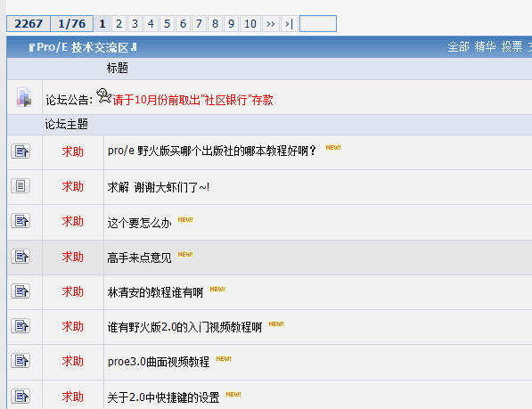Click the 2267 total topics counter
The width and height of the screenshot is (532, 409).
pos(29,24)
